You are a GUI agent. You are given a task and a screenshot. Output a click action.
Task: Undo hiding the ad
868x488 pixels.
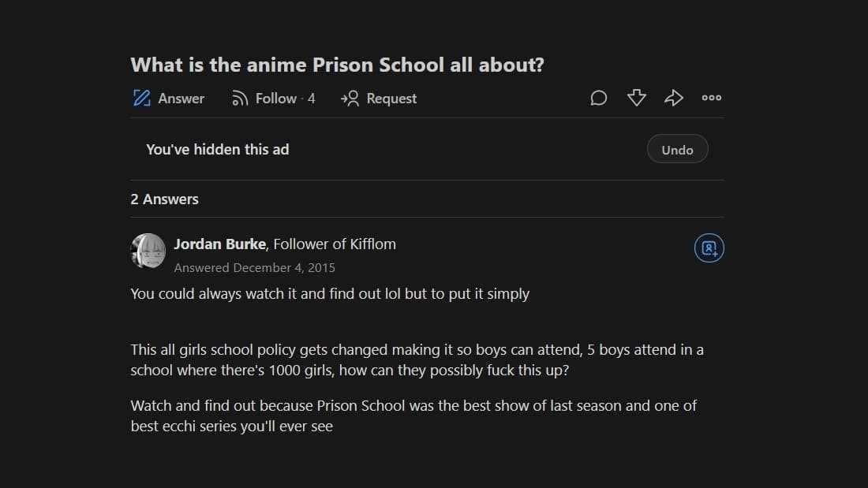(x=677, y=150)
